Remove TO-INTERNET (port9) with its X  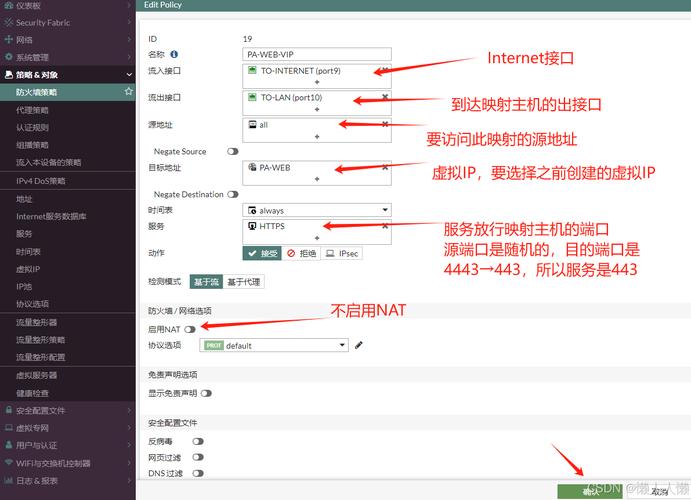pyautogui.click(x=385, y=70)
